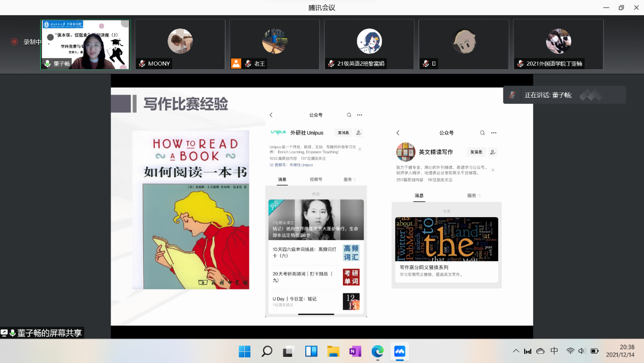This screenshot has height=363, width=644.
Task: Select 服务 tab under 英文精读写作
Action: [473, 196]
